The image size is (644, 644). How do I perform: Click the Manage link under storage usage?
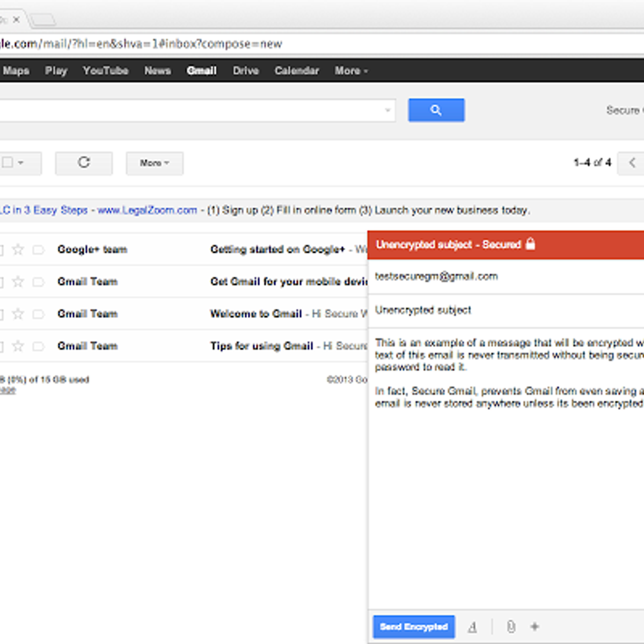8,390
